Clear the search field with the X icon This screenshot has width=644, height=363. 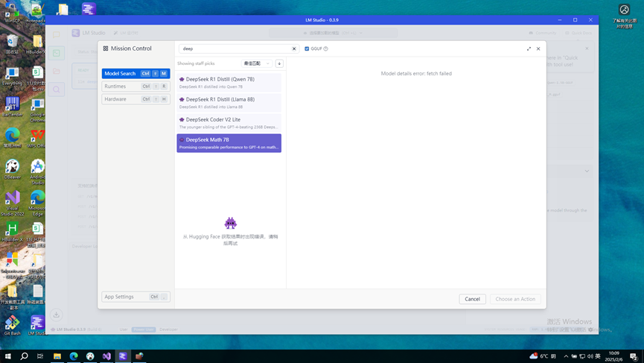[x=294, y=48]
